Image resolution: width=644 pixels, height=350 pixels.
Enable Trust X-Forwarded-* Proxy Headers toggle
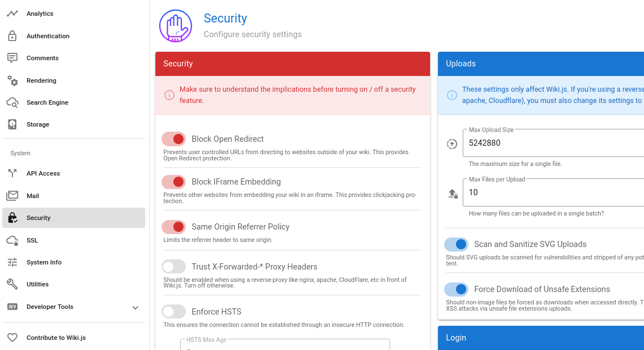point(173,267)
